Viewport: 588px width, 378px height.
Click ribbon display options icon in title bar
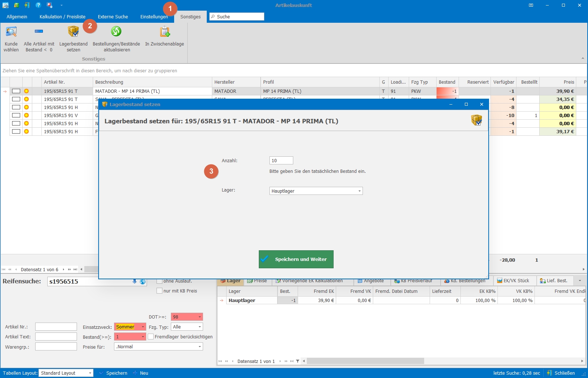[531, 5]
